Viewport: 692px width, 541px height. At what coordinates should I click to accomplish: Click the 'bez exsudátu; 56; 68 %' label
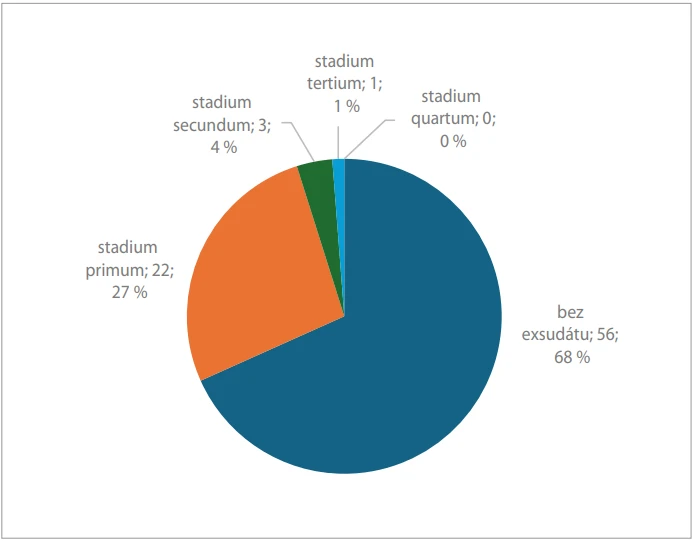[570, 334]
